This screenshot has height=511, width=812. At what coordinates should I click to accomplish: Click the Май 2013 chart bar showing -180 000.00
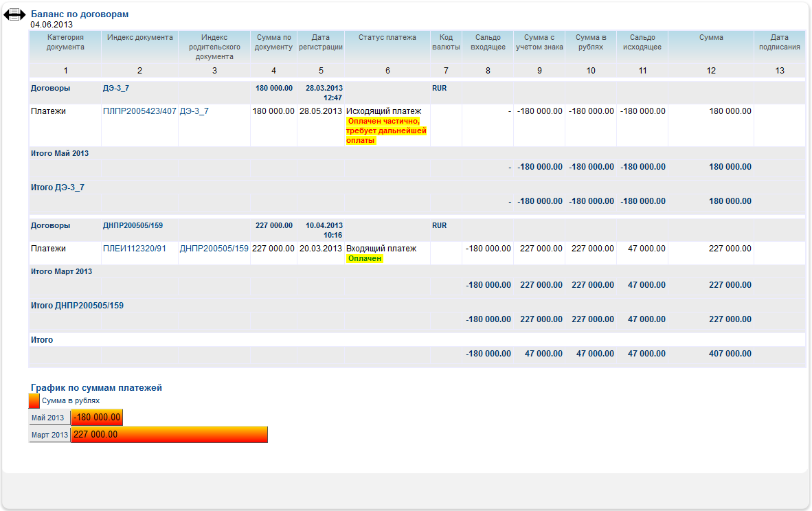(97, 418)
